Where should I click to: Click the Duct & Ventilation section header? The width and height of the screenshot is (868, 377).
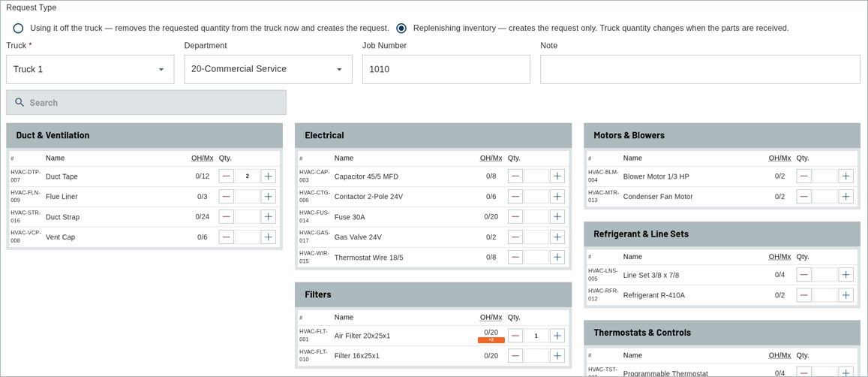point(145,135)
